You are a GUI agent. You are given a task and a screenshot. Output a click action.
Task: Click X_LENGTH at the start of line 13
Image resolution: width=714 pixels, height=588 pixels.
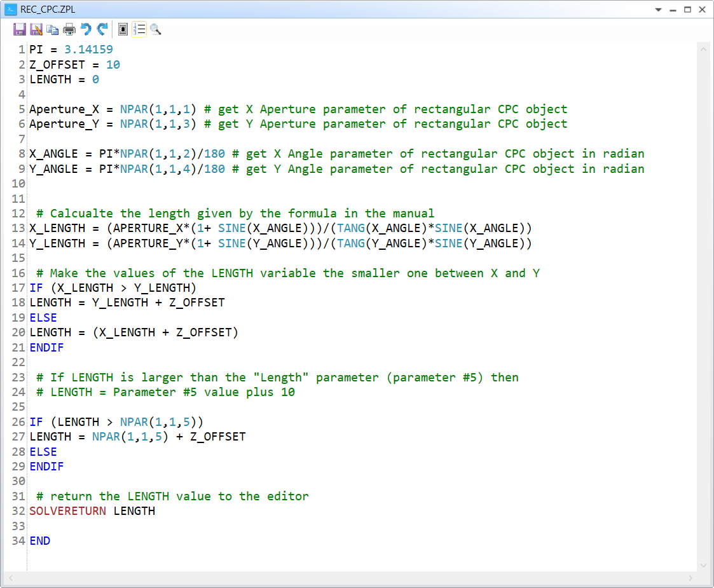[x=57, y=228]
